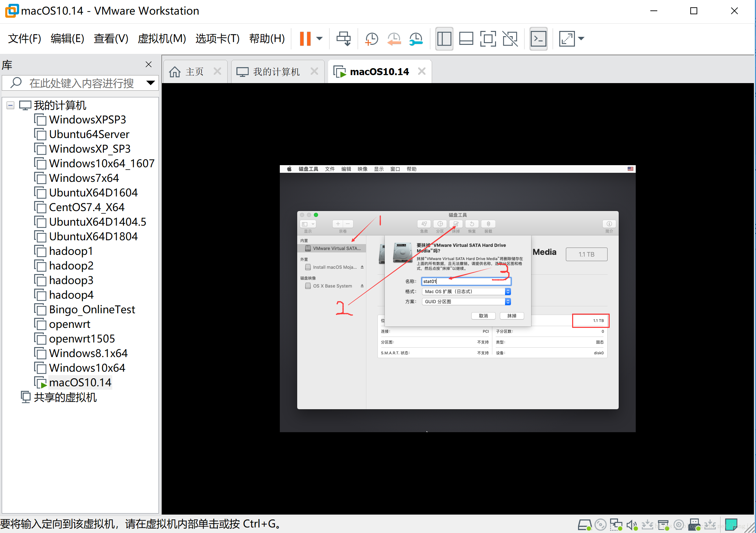Open the 方案 scheme dropdown
Screen dimensions: 756x533
coord(466,301)
